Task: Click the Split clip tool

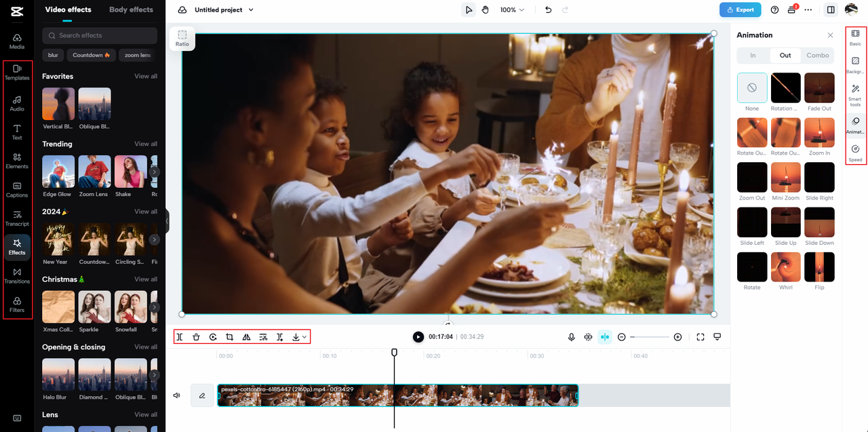Action: pos(180,337)
